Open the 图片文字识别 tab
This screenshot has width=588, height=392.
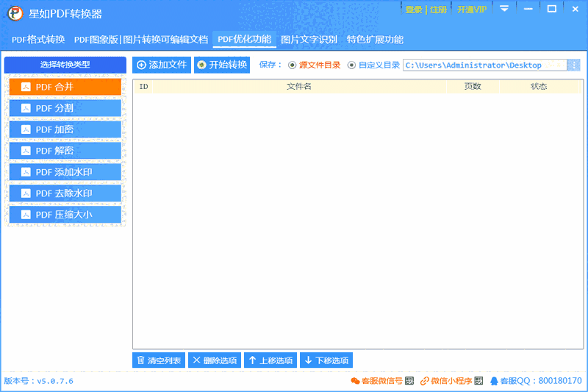(x=309, y=40)
